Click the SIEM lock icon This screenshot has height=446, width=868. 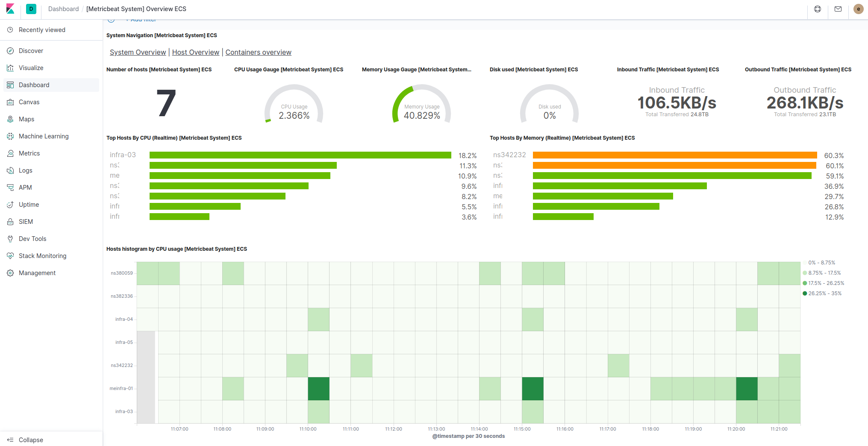10,222
